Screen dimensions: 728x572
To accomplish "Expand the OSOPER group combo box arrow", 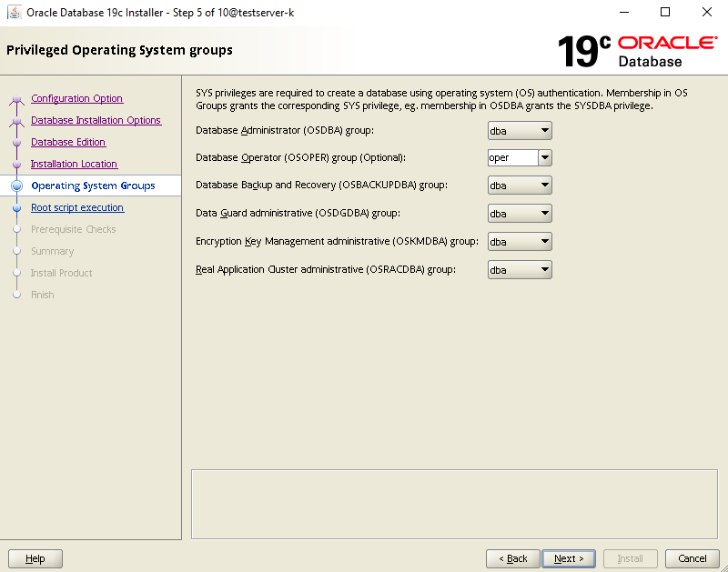I will point(545,157).
